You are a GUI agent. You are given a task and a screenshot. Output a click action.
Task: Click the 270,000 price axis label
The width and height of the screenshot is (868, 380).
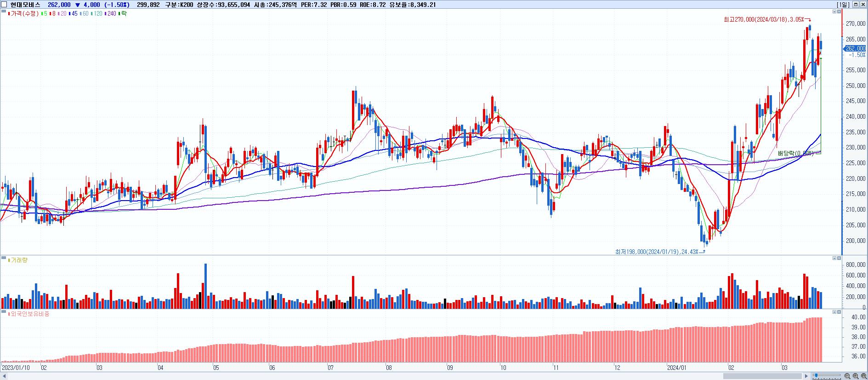tap(856, 23)
